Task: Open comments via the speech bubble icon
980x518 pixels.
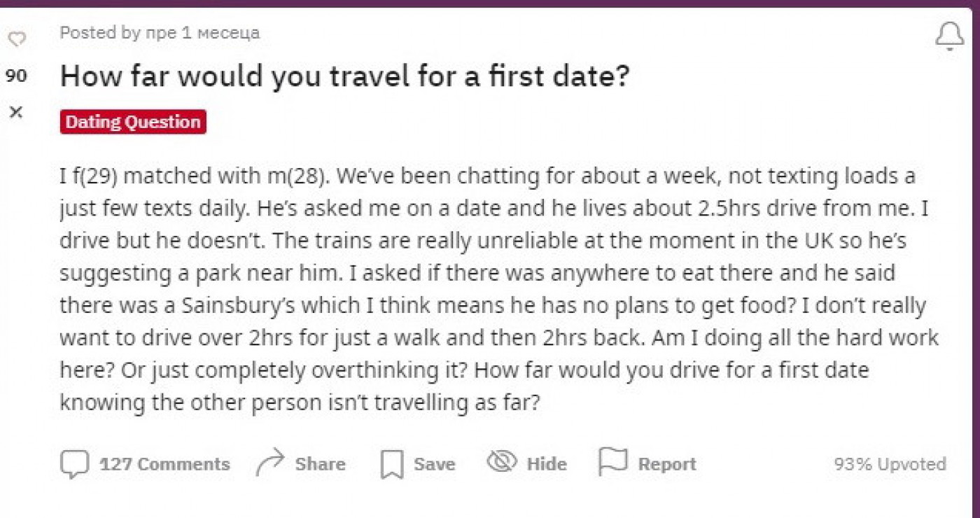Action: (74, 464)
